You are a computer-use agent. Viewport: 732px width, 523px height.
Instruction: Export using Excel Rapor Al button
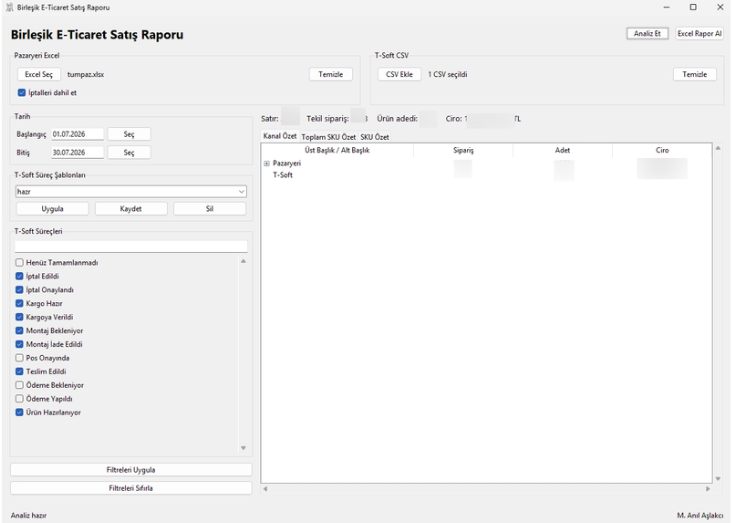coord(699,34)
